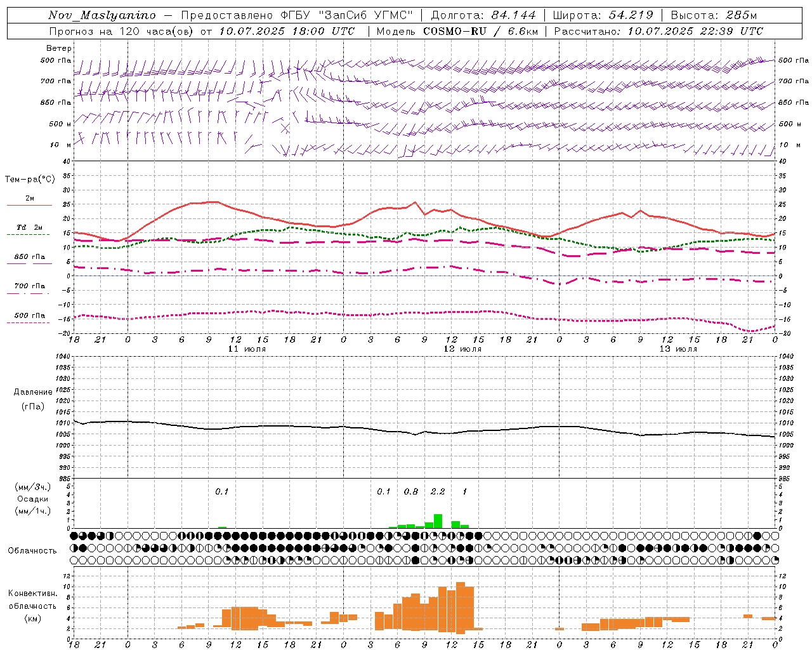Click the Модель COSMO-RU / 6.6км label
The width and height of the screenshot is (812, 650).
(x=457, y=31)
